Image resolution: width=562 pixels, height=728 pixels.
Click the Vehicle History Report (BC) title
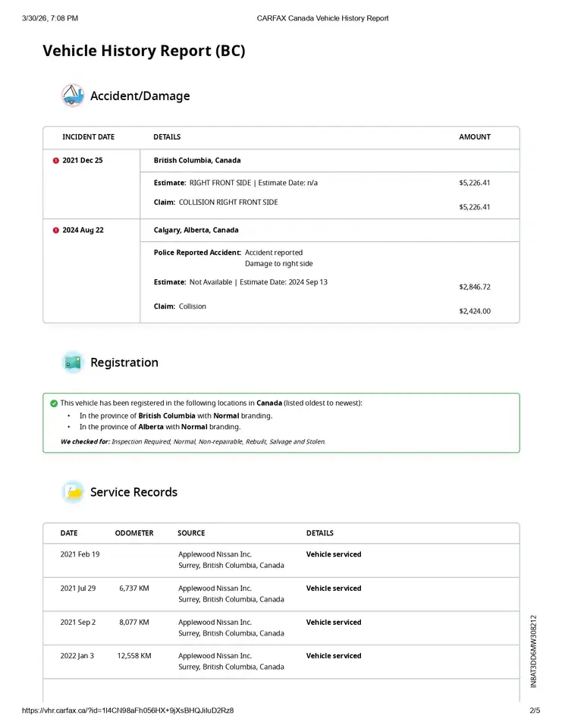click(144, 51)
